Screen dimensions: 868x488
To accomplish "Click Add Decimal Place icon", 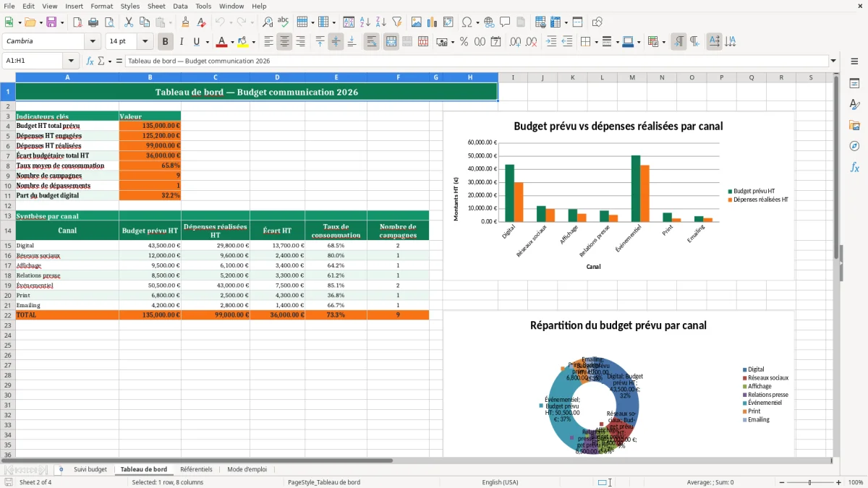I will [516, 42].
